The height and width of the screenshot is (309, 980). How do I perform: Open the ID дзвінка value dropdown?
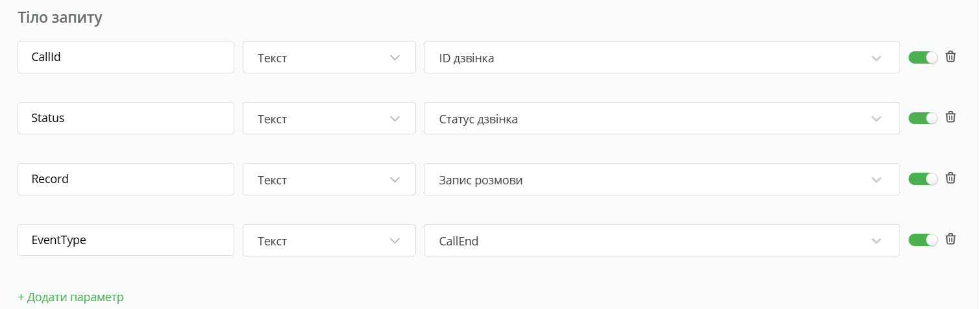[x=661, y=58]
